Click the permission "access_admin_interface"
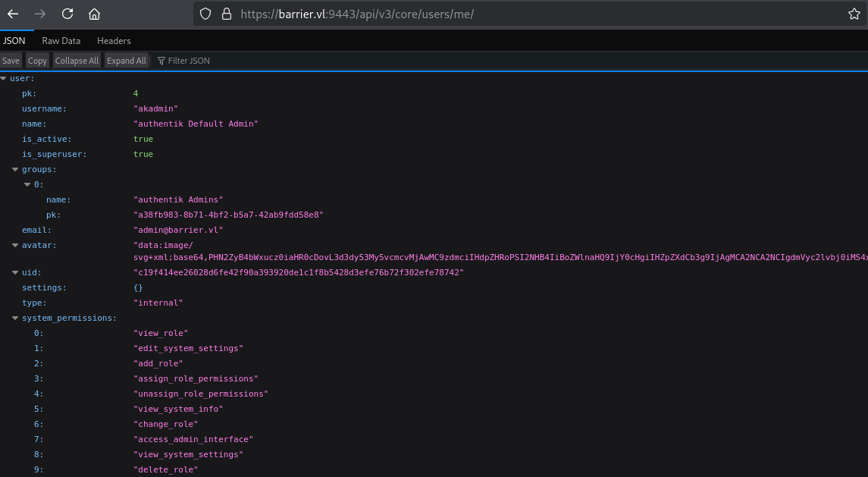The height and width of the screenshot is (477, 868). click(193, 439)
